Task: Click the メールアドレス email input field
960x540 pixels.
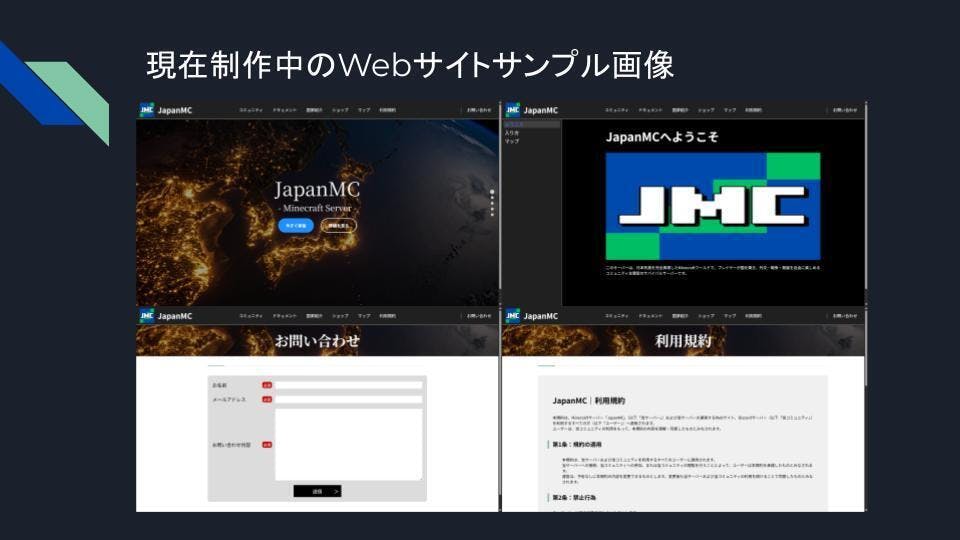Action: [x=348, y=399]
